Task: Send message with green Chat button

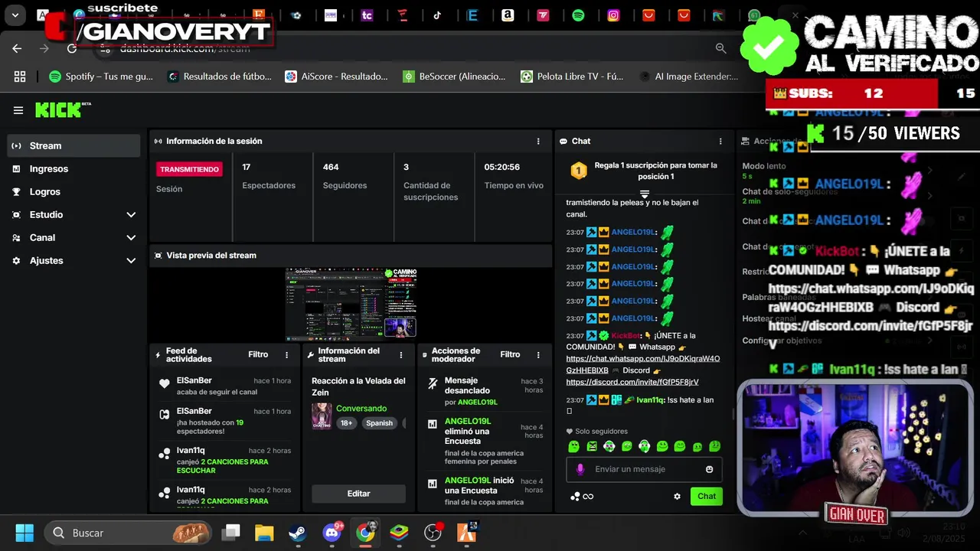Action: pos(706,496)
